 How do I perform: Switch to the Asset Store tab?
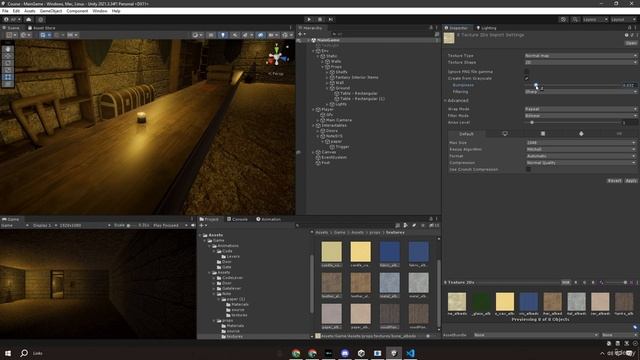coord(42,28)
